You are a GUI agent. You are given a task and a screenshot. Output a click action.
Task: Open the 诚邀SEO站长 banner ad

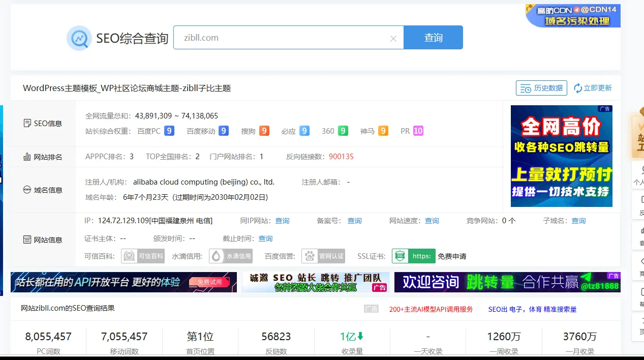click(x=316, y=282)
